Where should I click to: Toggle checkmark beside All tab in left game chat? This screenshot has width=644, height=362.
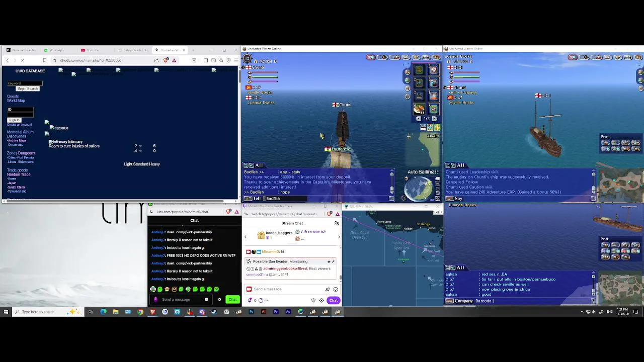tap(252, 165)
